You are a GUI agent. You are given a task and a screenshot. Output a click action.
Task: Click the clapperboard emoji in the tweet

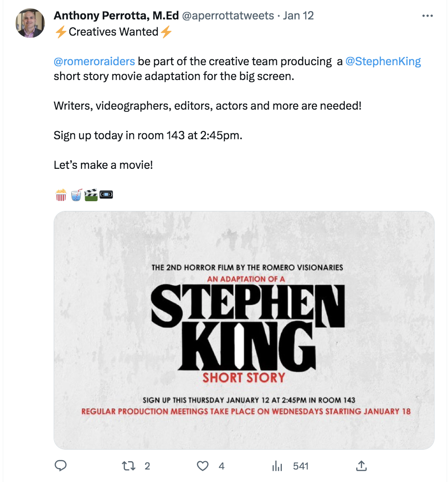91,195
